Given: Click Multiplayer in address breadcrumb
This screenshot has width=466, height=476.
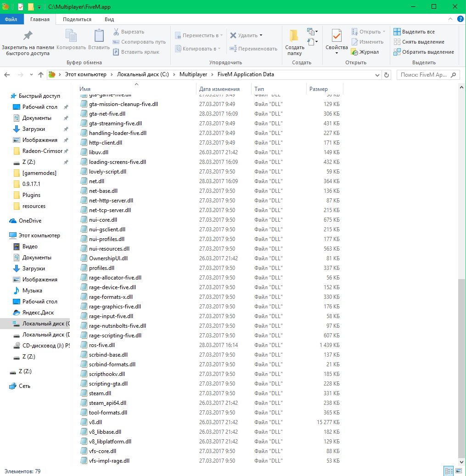Looking at the screenshot, I should (193, 74).
